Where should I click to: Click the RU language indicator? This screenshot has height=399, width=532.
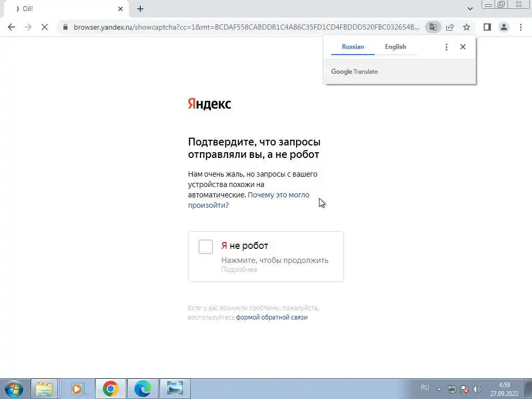425,388
